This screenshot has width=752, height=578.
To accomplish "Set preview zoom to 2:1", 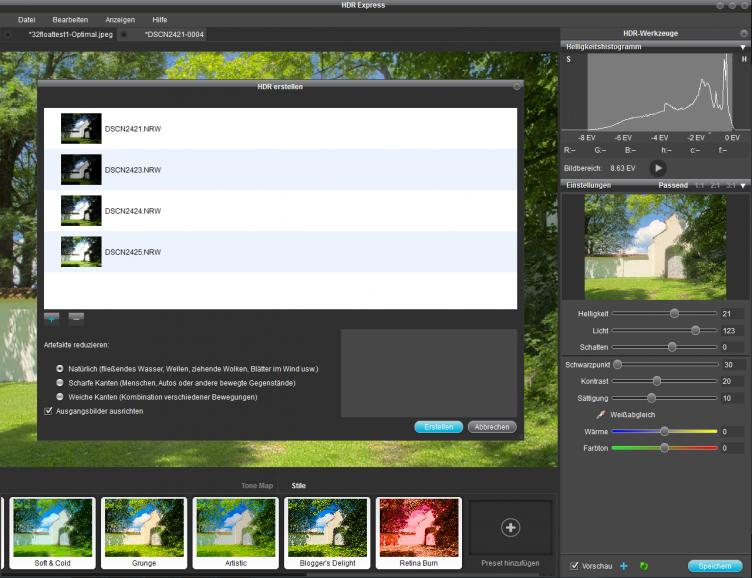I will click(x=715, y=185).
